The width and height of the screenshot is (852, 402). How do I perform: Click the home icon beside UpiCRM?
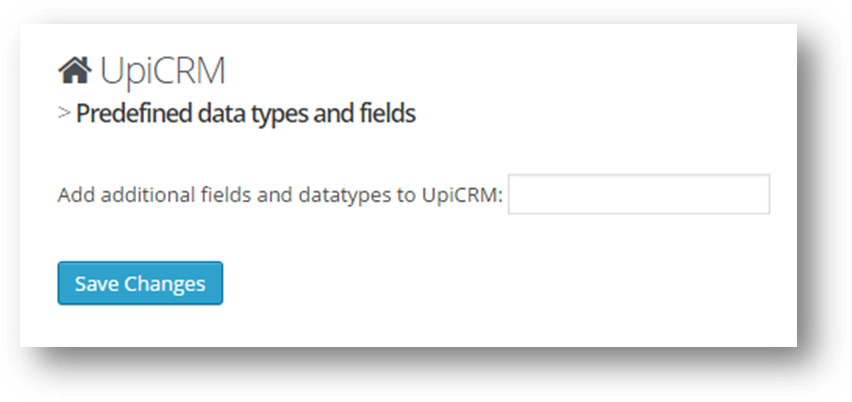coord(75,71)
